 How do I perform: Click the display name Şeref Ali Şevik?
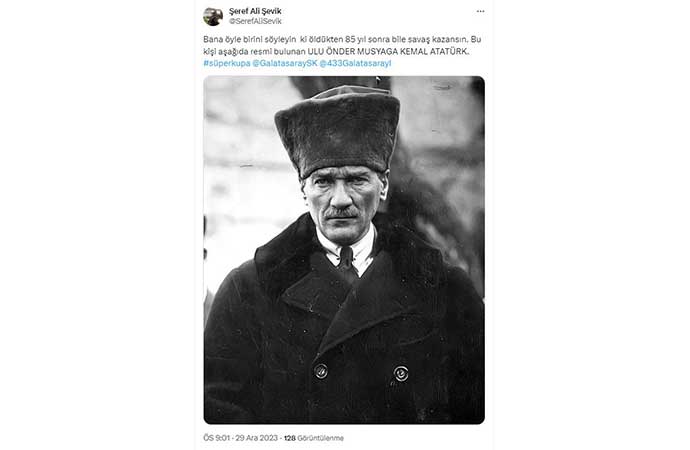tap(255, 11)
